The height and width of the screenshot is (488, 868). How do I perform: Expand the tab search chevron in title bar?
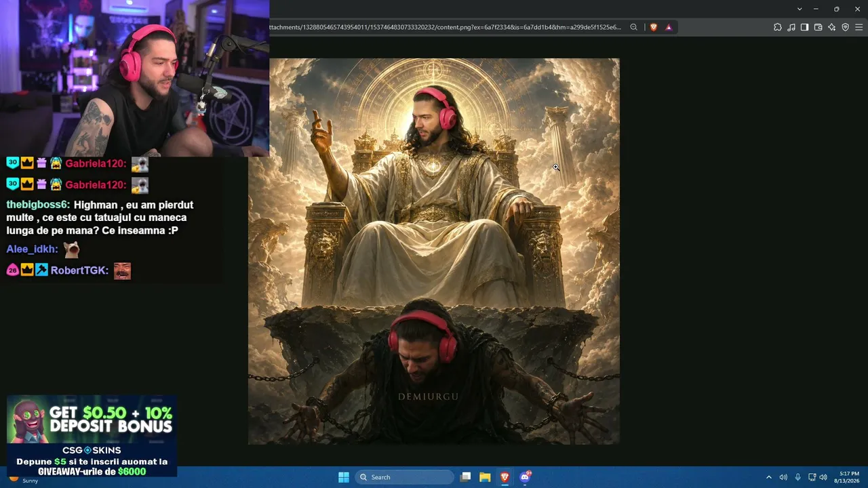click(x=800, y=9)
